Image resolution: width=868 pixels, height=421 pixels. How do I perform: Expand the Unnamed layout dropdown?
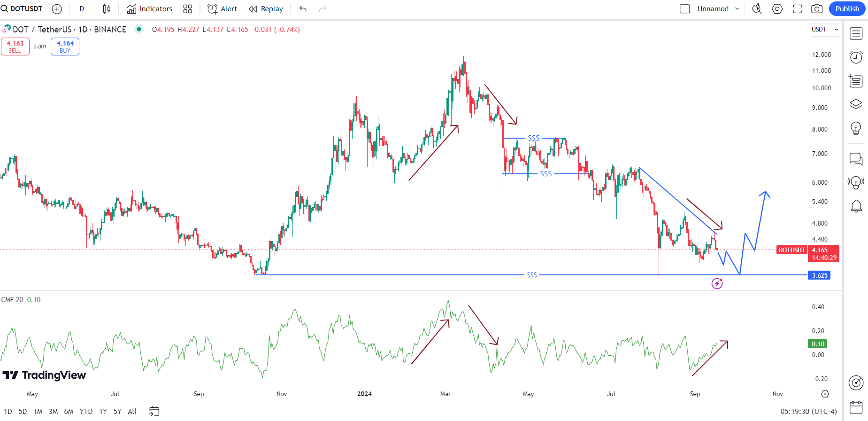click(718, 9)
